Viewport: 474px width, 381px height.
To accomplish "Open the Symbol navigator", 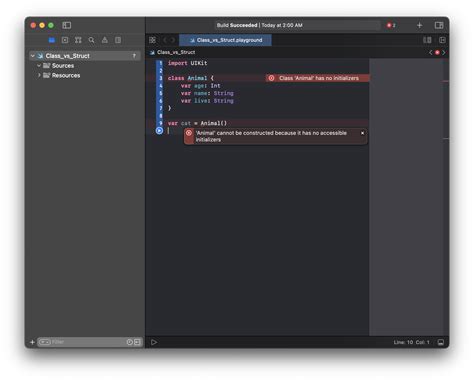I will 78,40.
